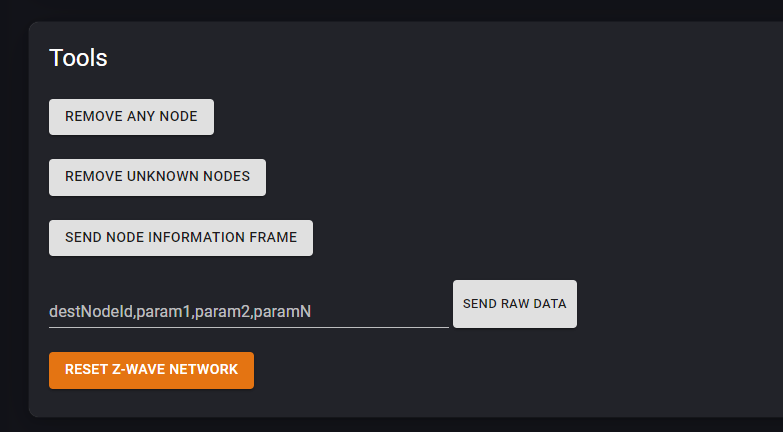Start removal of any Z-Wave node
This screenshot has width=783, height=432.
tap(131, 116)
